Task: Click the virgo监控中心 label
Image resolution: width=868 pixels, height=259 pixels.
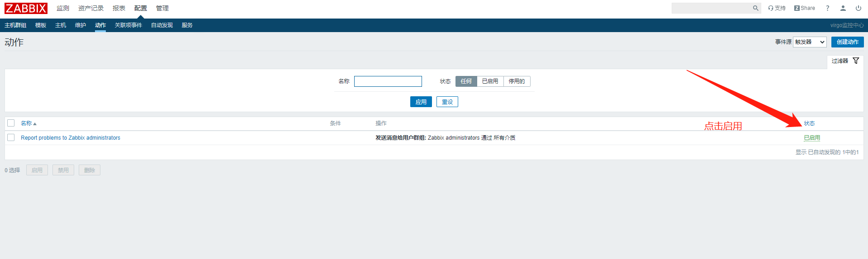Action: (847, 25)
